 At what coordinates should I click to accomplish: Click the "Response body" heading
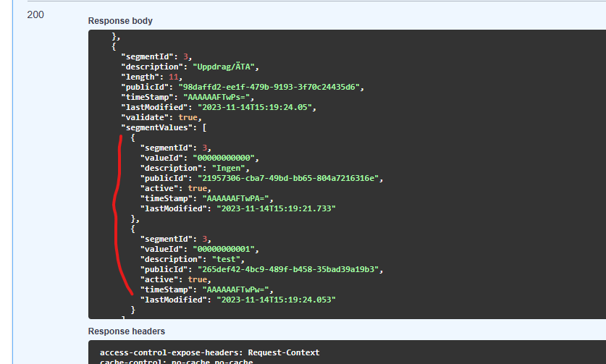[120, 21]
